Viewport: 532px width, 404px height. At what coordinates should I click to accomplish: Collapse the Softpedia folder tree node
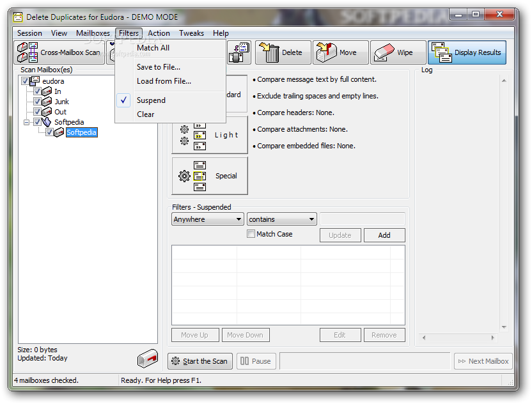tap(26, 122)
